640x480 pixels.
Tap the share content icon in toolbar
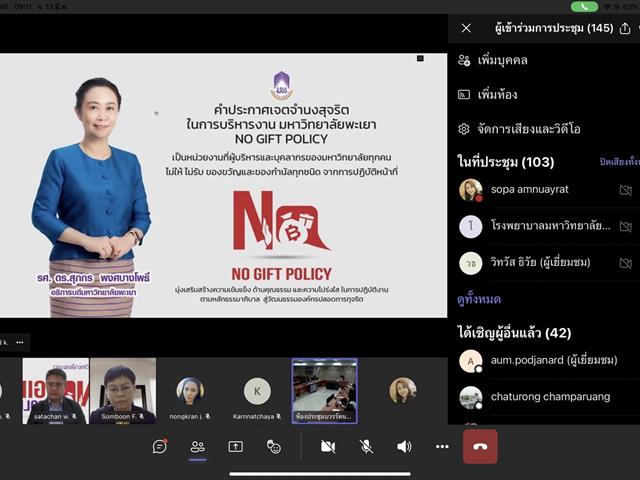(x=236, y=447)
